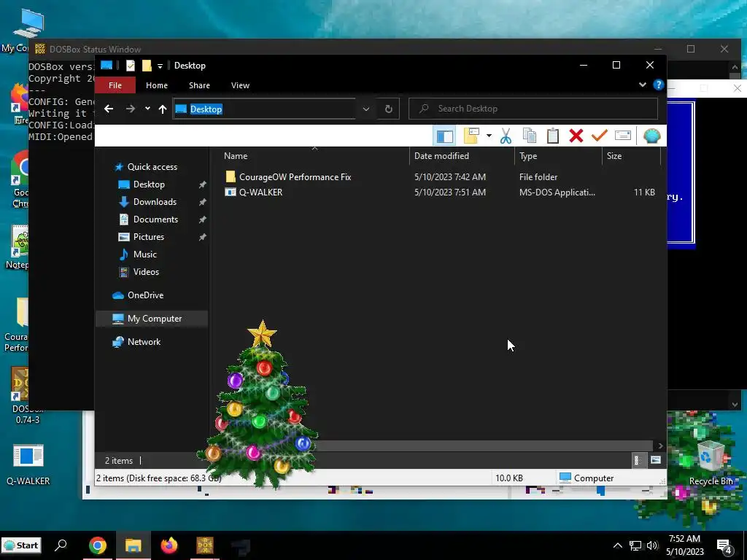Click the folder views toolbar icon
This screenshot has width=747, height=560.
click(x=471, y=136)
